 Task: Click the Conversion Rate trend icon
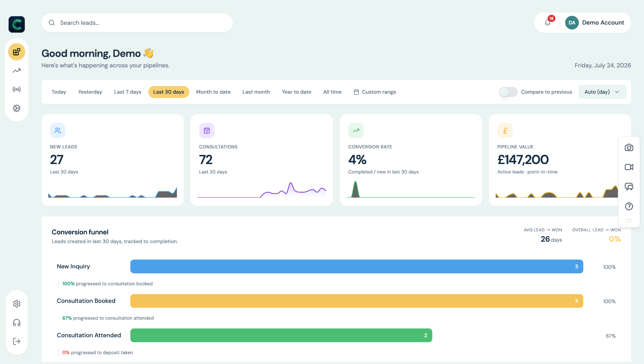pyautogui.click(x=356, y=130)
